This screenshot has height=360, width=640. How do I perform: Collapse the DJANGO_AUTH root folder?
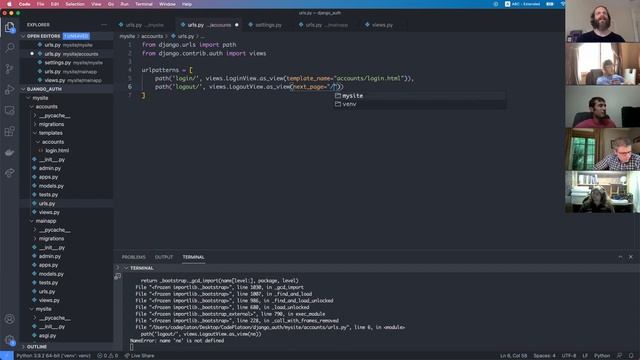44,89
